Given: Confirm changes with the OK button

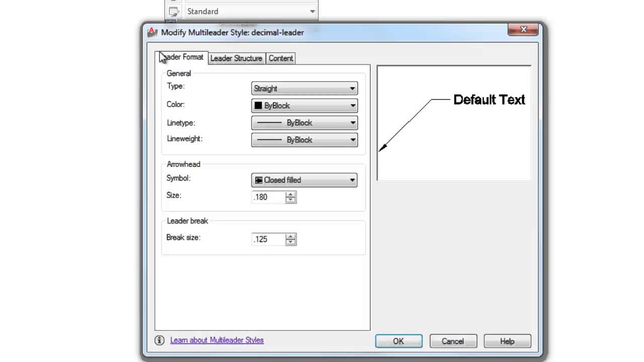Looking at the screenshot, I should [398, 341].
